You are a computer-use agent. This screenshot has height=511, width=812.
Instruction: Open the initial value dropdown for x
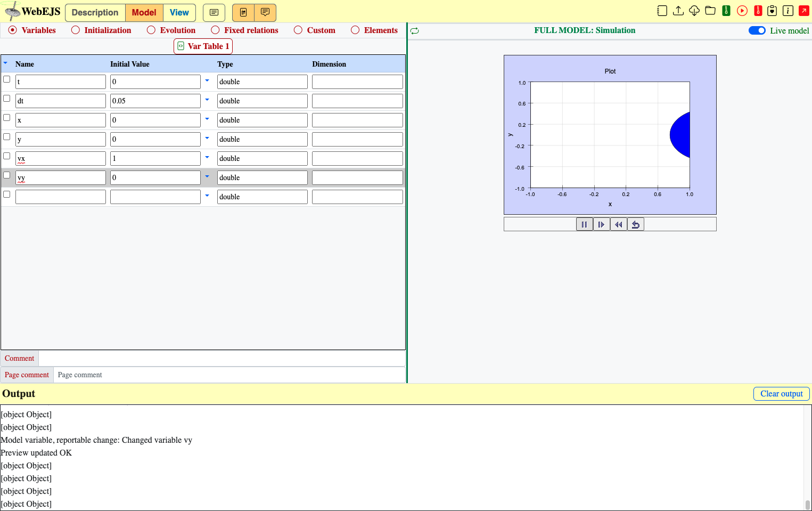[x=207, y=119]
